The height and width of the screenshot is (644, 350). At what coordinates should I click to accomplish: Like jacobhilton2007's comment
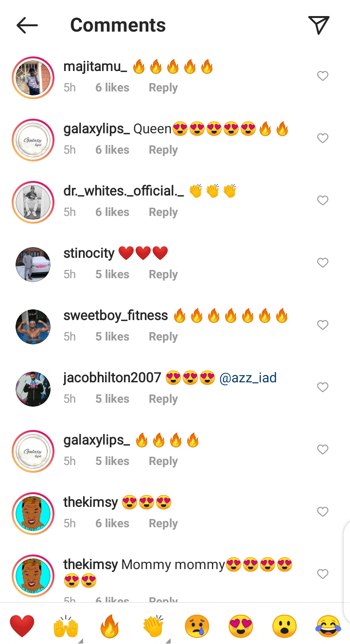(x=323, y=387)
